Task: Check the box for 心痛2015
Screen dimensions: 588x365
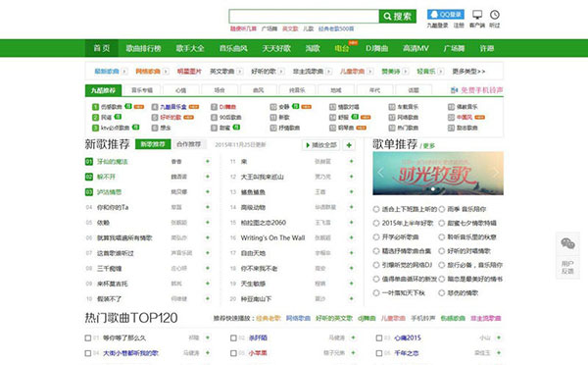Action: (x=379, y=338)
